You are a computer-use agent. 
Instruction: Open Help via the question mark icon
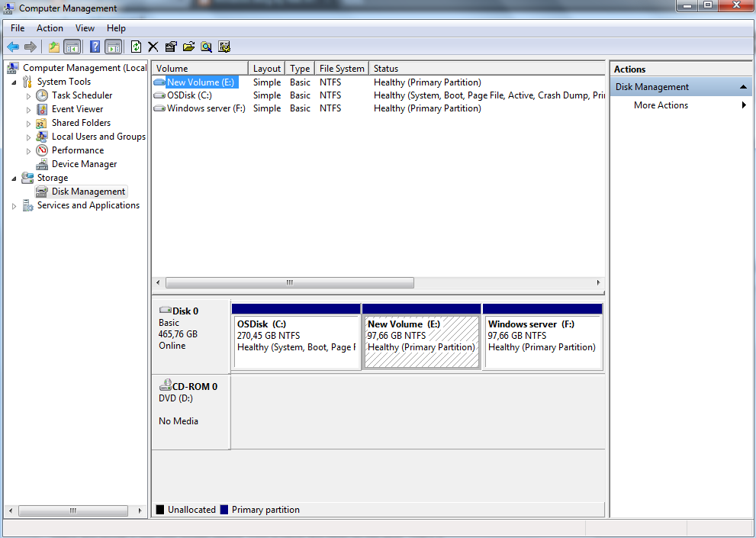[94, 46]
